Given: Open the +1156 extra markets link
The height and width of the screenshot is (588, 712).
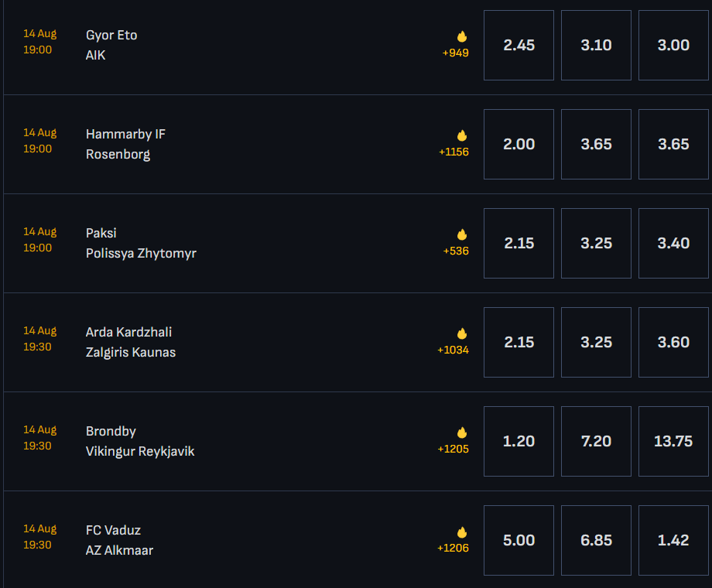Looking at the screenshot, I should pos(454,152).
